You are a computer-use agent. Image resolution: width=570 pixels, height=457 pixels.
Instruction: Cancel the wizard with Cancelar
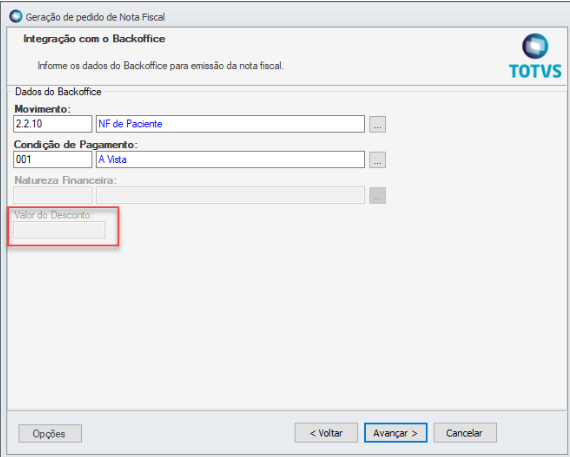coord(465,433)
